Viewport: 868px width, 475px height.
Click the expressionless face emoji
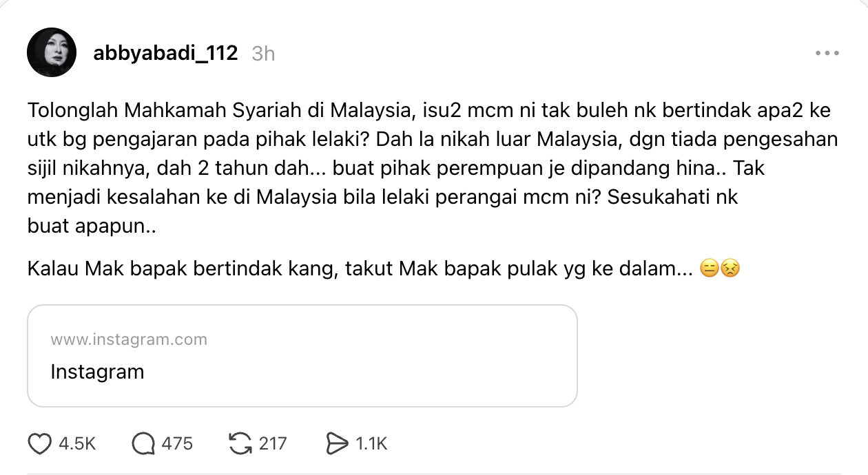[709, 268]
